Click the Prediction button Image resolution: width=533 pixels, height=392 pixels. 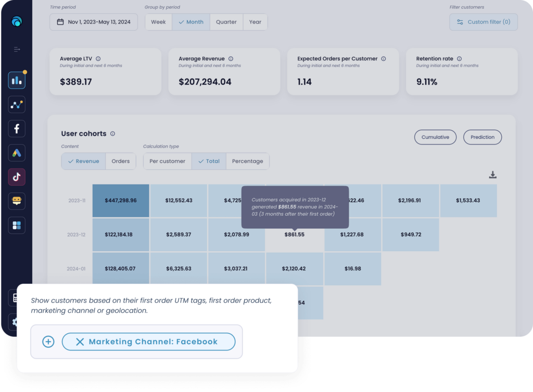pyautogui.click(x=482, y=137)
